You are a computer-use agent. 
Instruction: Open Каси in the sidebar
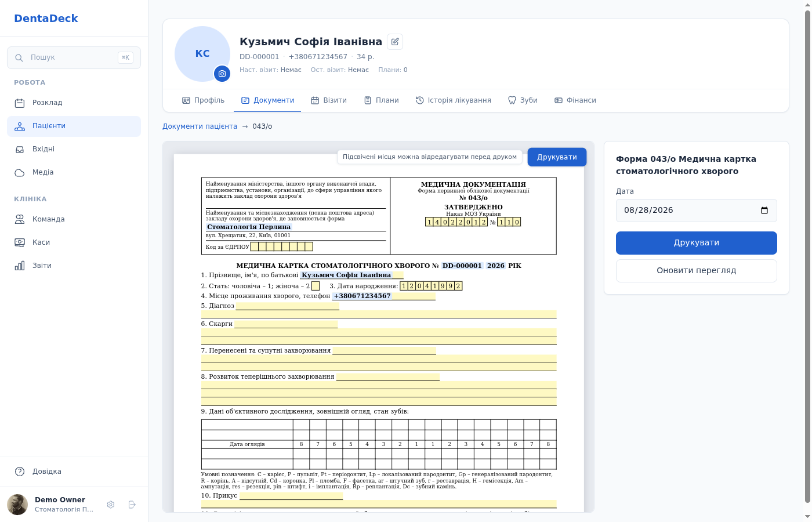coord(74,242)
